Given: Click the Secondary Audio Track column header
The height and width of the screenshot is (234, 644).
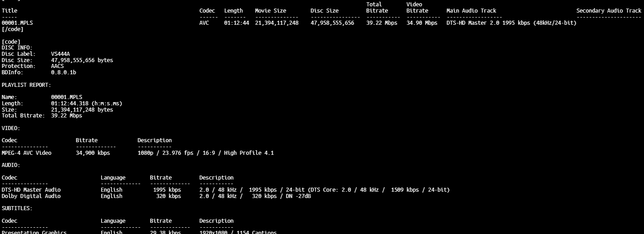Looking at the screenshot, I should point(608,10).
